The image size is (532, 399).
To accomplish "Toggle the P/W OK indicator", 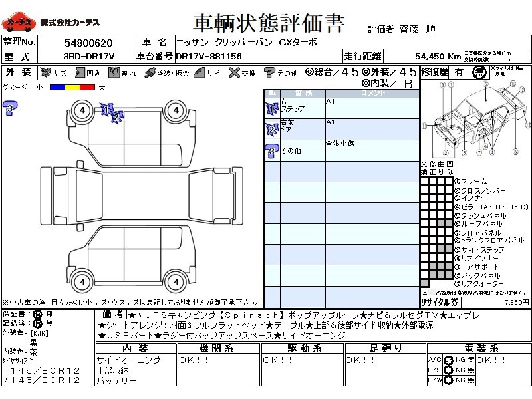I will click(x=448, y=380).
